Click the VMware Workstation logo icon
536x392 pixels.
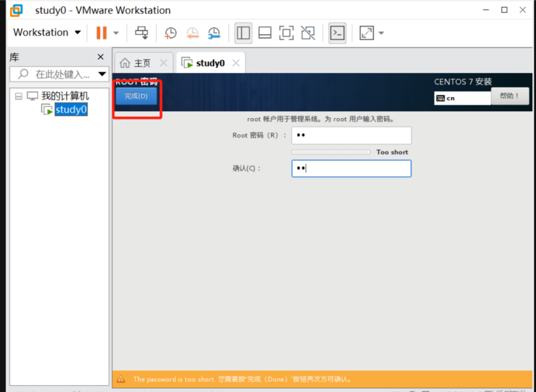click(x=16, y=10)
